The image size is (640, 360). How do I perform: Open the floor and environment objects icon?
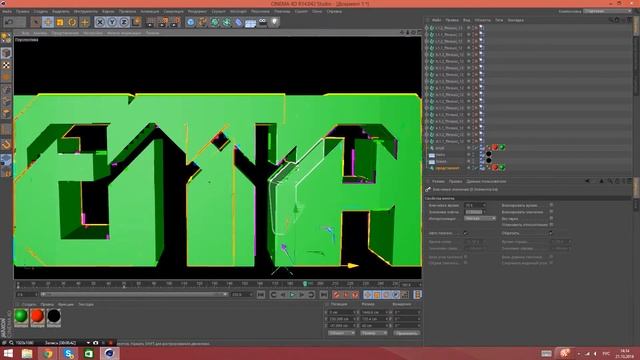tap(251, 22)
